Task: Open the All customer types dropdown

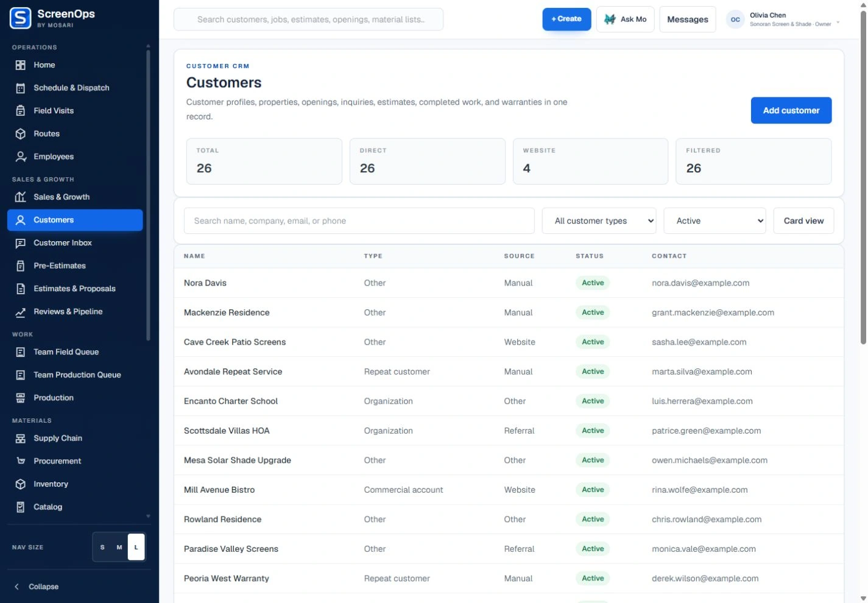Action: (x=599, y=221)
